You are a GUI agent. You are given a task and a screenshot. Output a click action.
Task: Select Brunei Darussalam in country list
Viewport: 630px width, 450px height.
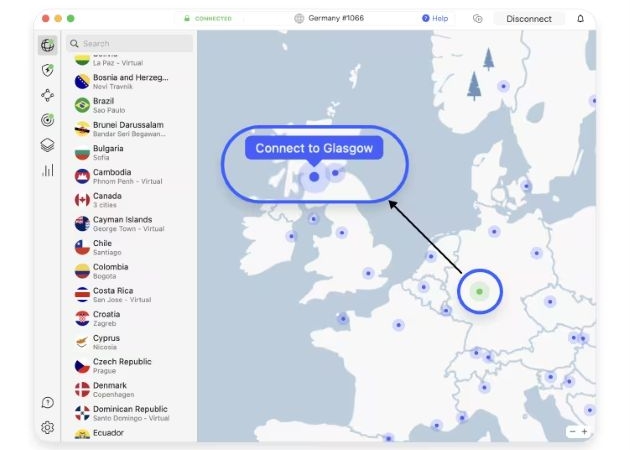tap(128, 129)
